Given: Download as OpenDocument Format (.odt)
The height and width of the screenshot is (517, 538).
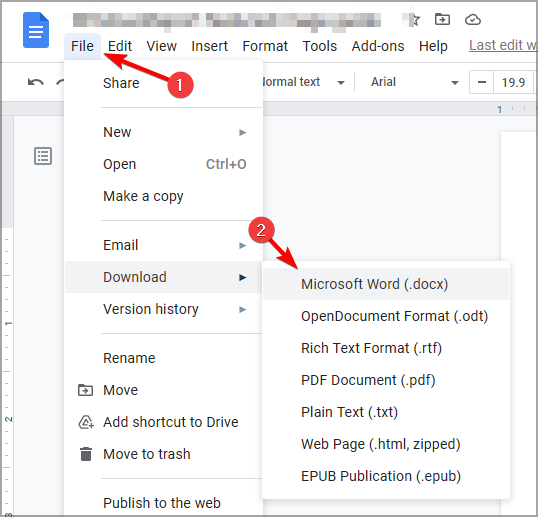Looking at the screenshot, I should tap(386, 316).
